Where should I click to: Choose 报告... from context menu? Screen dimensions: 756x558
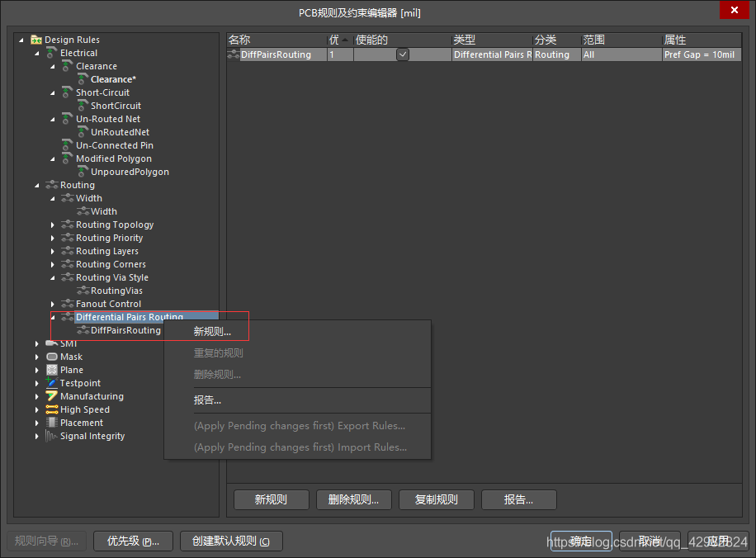297,400
